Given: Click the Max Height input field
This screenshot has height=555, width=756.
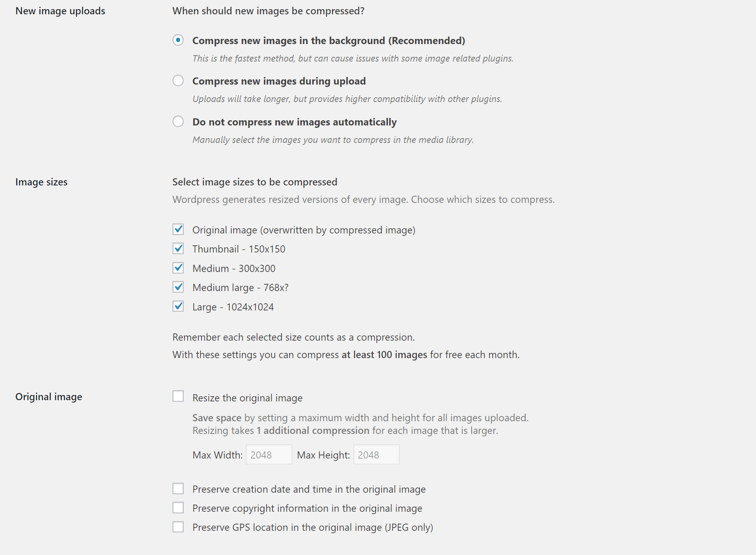Looking at the screenshot, I should (x=376, y=455).
